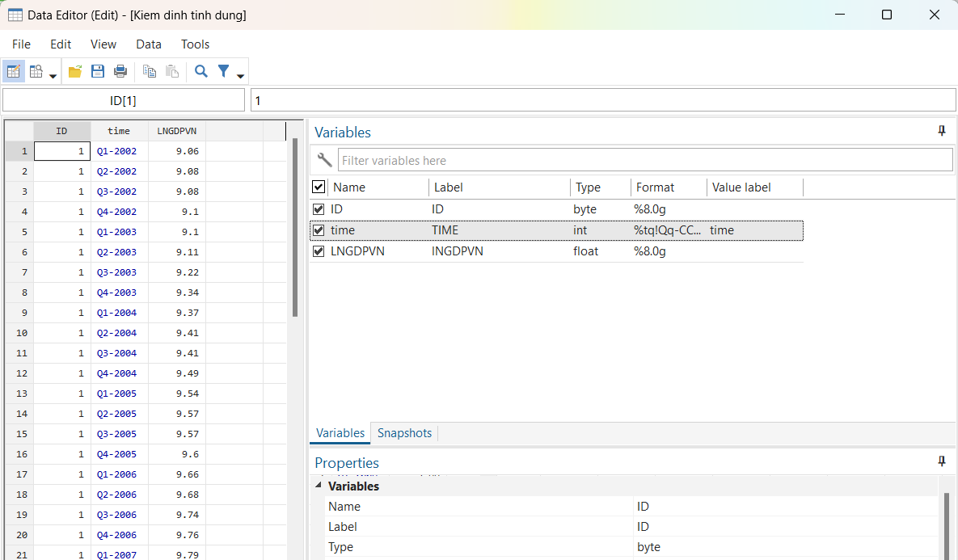Uncheck the ID variable checkbox
The image size is (958, 560).
(x=319, y=209)
